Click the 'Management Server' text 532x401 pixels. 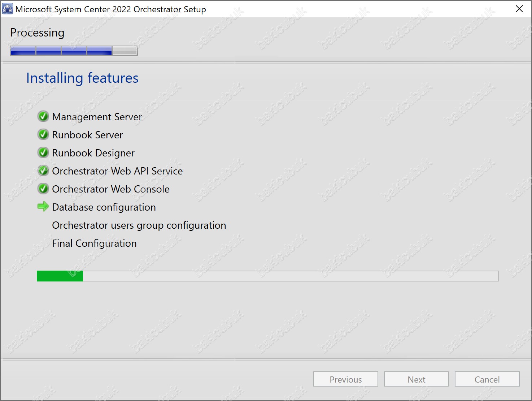pos(97,117)
